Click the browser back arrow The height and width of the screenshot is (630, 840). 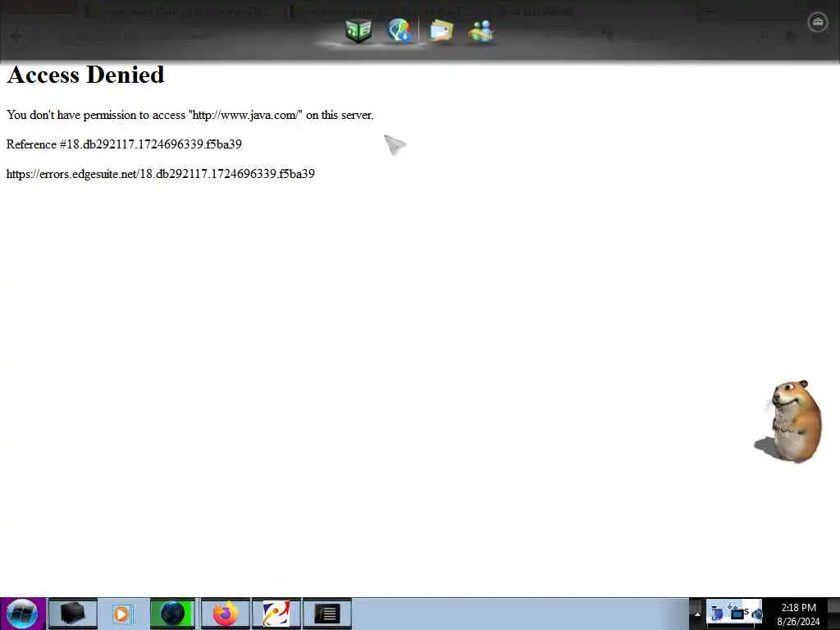click(16, 36)
